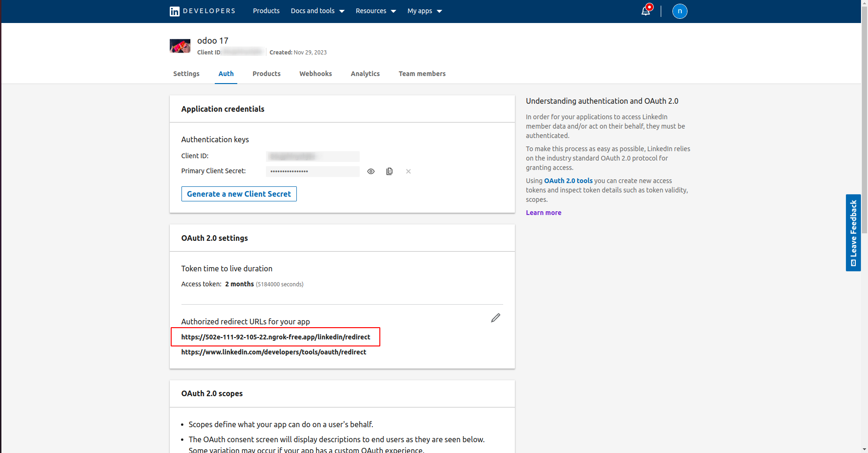This screenshot has height=453, width=868.
Task: Edit authorized redirect URLs with pencil icon
Action: pyautogui.click(x=496, y=318)
